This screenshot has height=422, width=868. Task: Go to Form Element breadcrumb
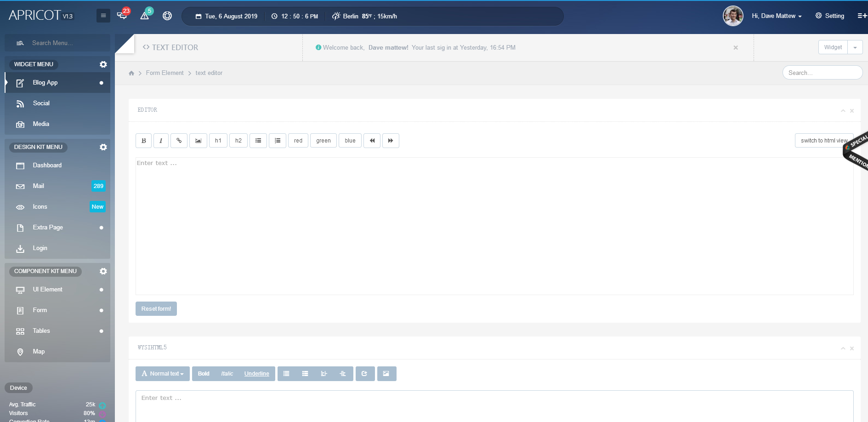[x=165, y=73]
